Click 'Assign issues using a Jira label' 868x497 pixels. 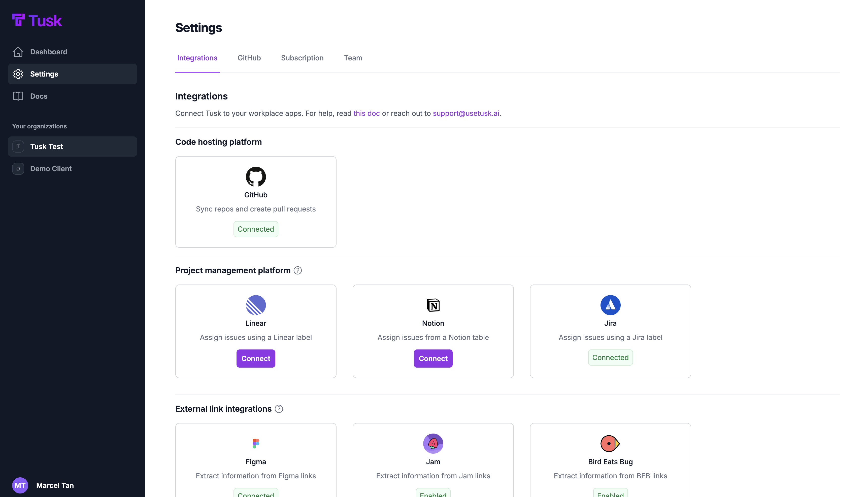(610, 337)
